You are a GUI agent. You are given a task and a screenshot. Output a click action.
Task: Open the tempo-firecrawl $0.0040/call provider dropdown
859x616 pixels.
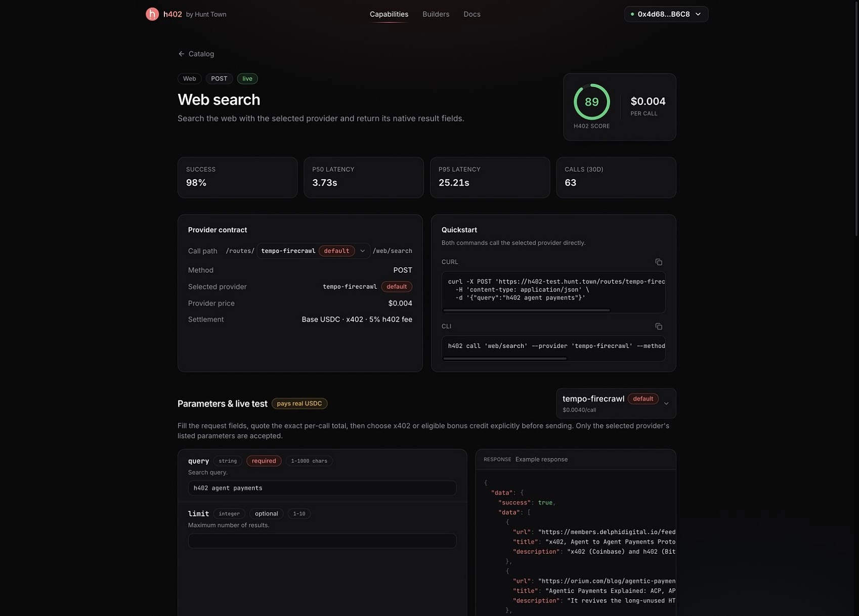(x=616, y=404)
